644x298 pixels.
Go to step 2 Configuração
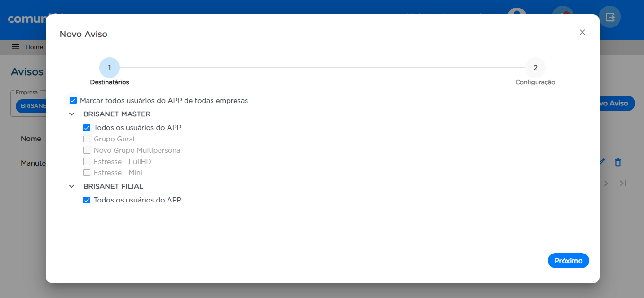tap(535, 68)
